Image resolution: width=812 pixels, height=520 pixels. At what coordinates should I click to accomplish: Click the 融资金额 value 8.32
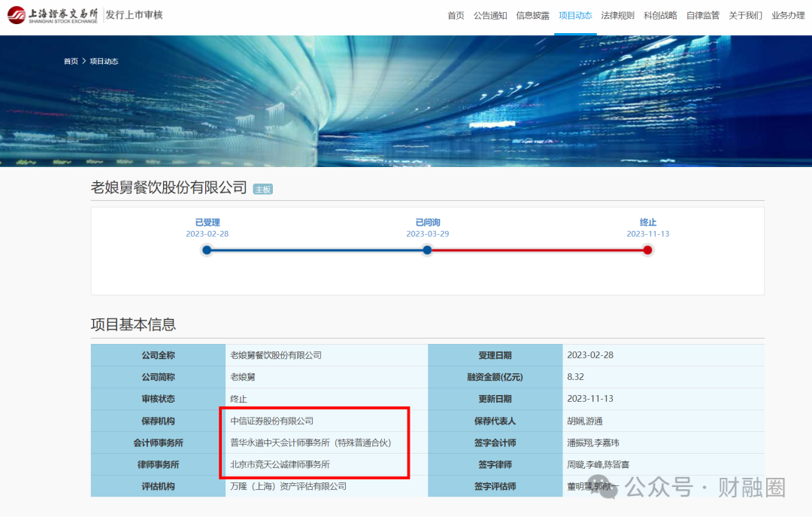click(575, 377)
